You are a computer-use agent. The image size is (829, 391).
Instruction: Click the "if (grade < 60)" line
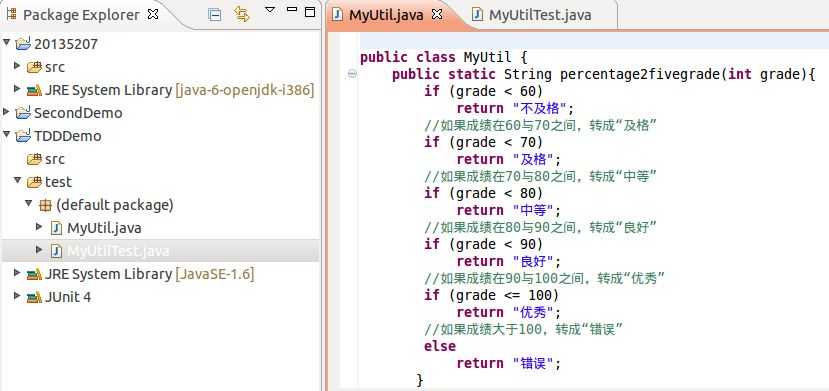click(x=483, y=91)
